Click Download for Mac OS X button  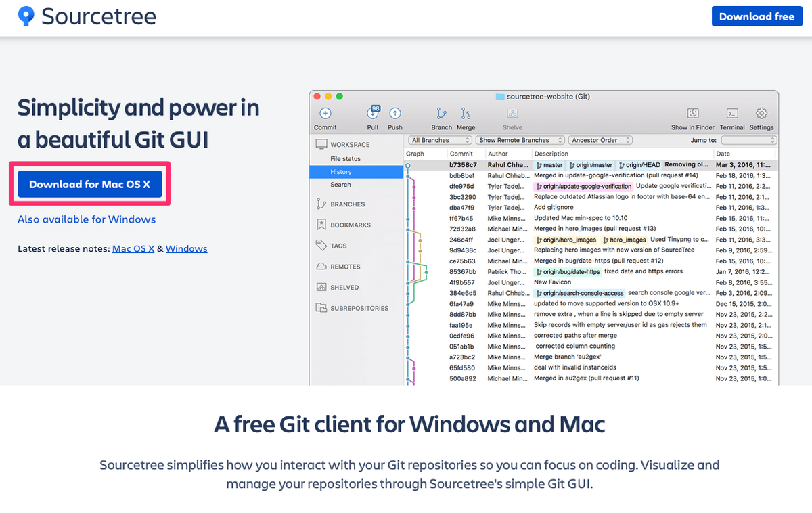(x=89, y=184)
